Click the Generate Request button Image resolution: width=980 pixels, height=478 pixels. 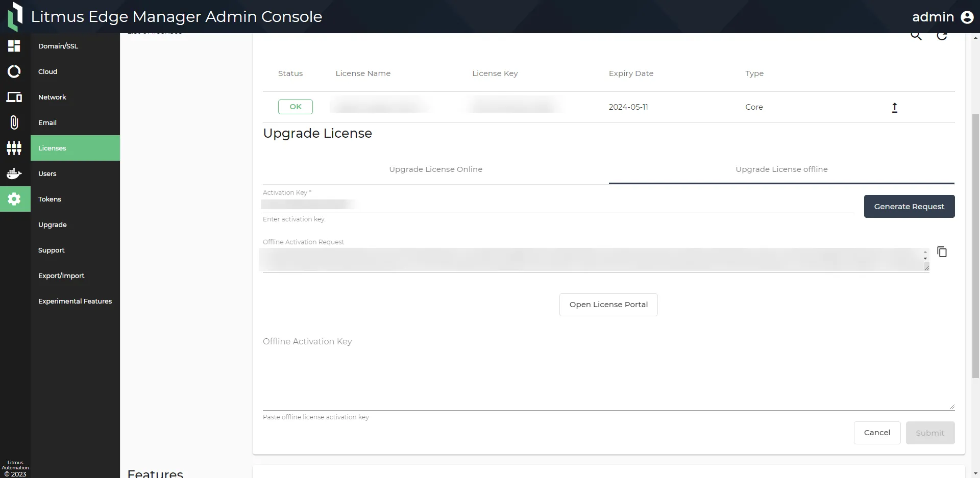click(909, 207)
